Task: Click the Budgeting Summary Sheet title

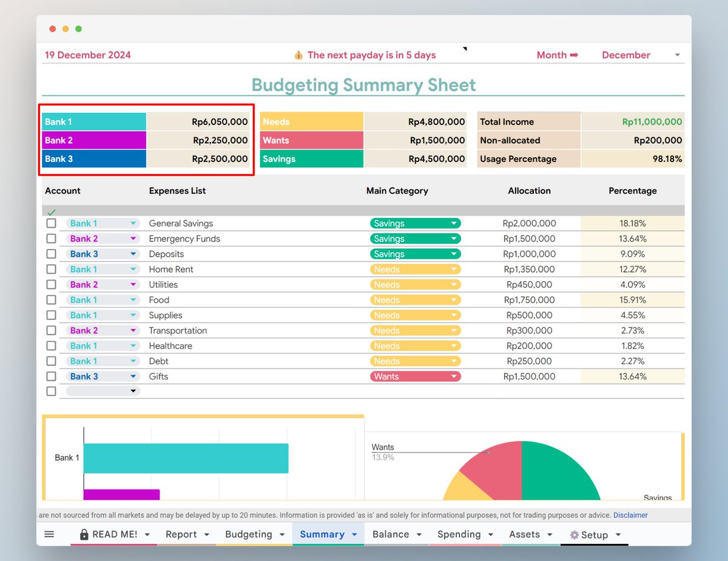Action: 363,85
